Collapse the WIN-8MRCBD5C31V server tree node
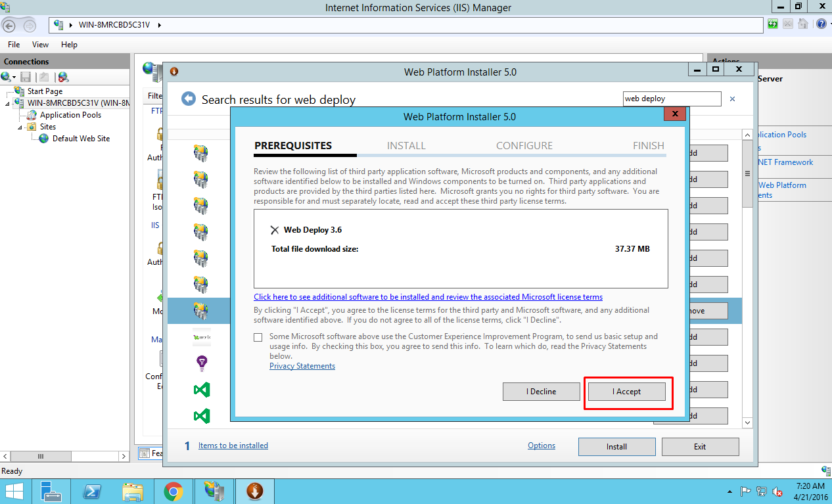This screenshot has height=504, width=832. (8, 103)
